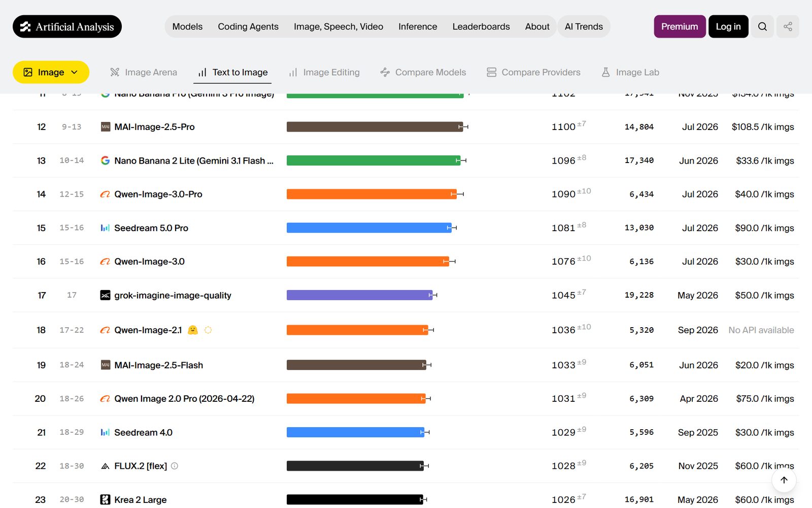Click the Log in button

(x=728, y=26)
